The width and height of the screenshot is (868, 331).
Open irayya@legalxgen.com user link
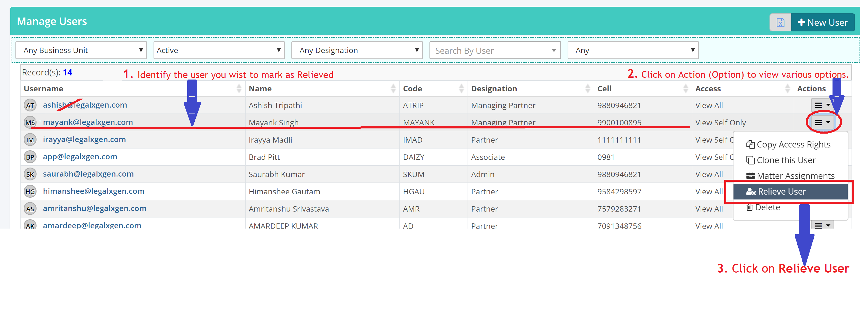84,140
